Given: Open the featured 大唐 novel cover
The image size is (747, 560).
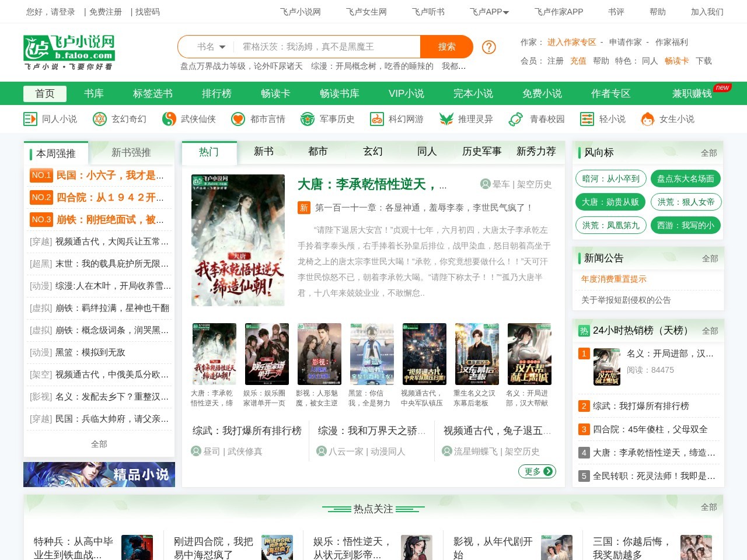Looking at the screenshot, I should click(238, 240).
